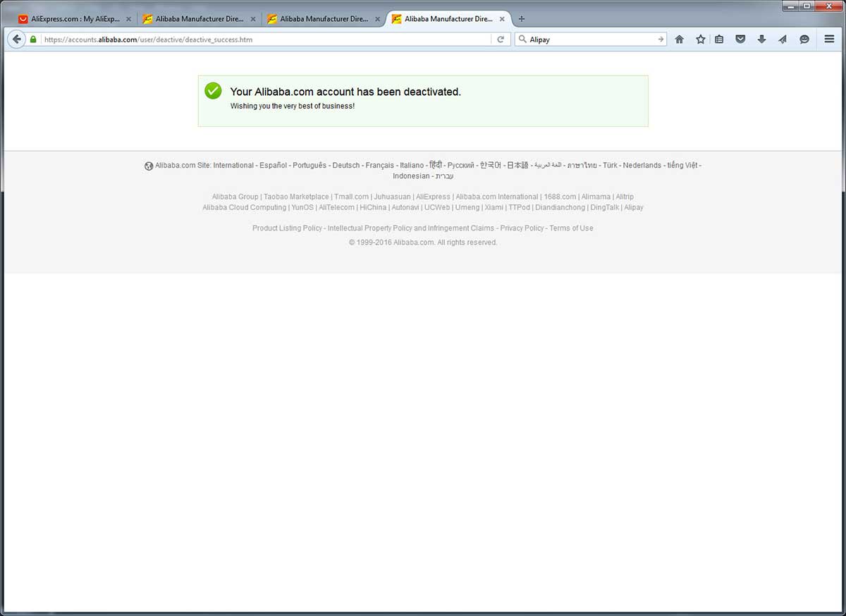The image size is (846, 616).
Task: Open the Alitrip footer link
Action: (625, 197)
